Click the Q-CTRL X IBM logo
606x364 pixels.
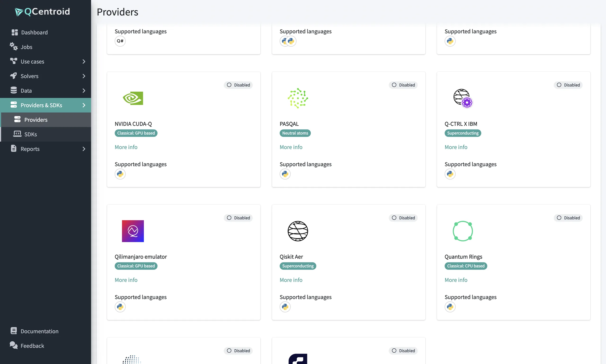(x=463, y=98)
